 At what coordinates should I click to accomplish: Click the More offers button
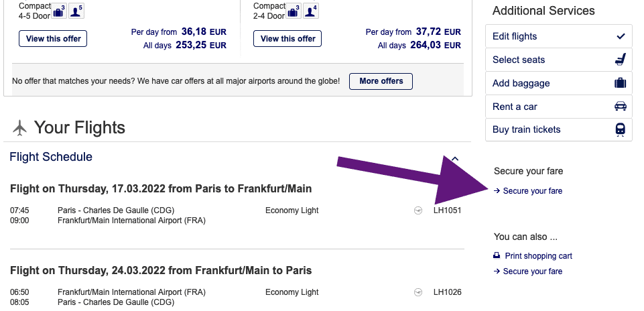[381, 81]
